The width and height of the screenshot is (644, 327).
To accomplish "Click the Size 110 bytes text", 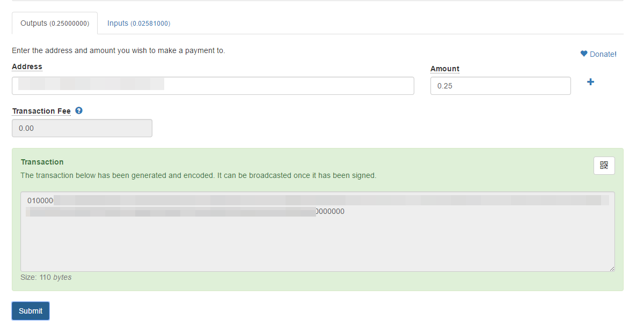I will 46,277.
